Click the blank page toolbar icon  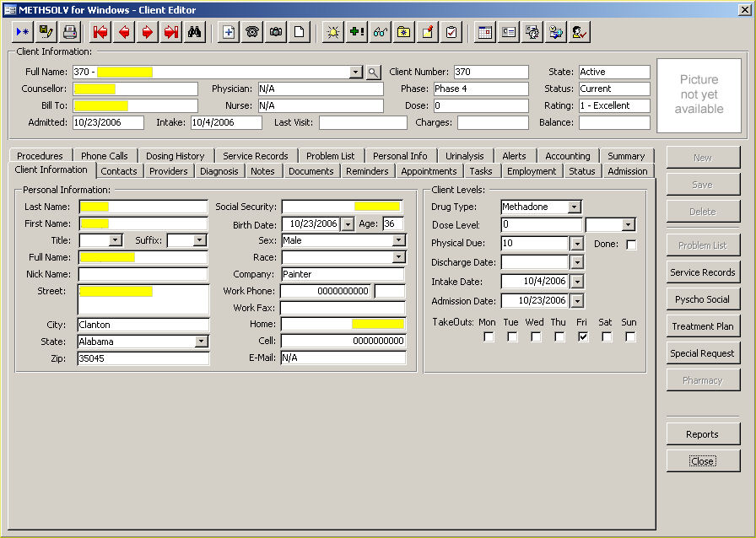click(x=300, y=32)
